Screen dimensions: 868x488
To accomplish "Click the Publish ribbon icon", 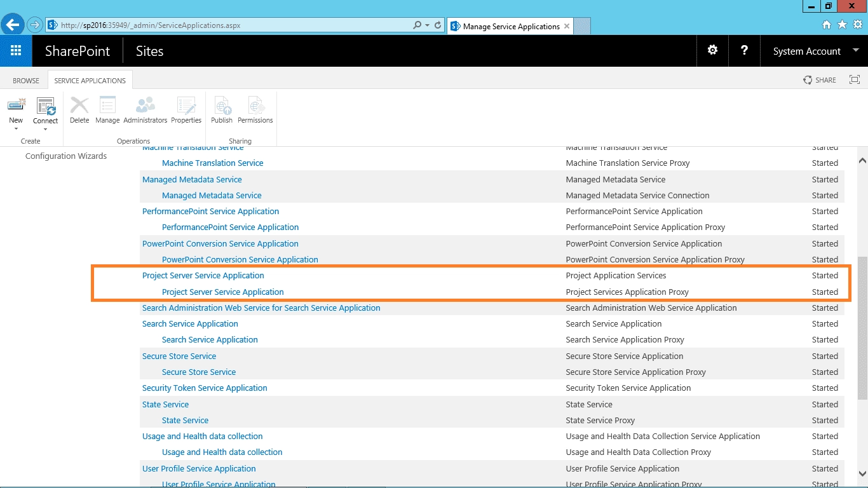I will (x=222, y=105).
